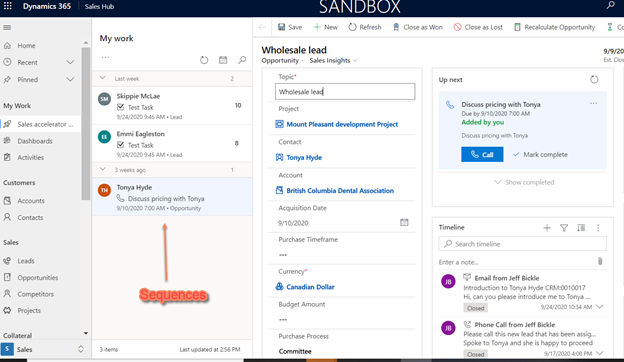Add a new Timeline record
This screenshot has height=362, width=624.
pyautogui.click(x=547, y=228)
